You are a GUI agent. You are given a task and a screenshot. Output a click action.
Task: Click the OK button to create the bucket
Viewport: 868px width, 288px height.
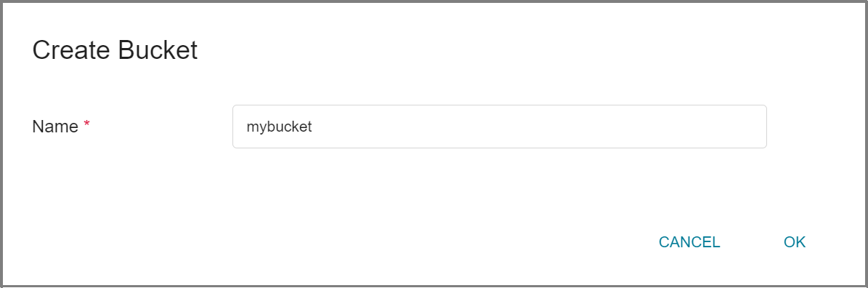795,242
